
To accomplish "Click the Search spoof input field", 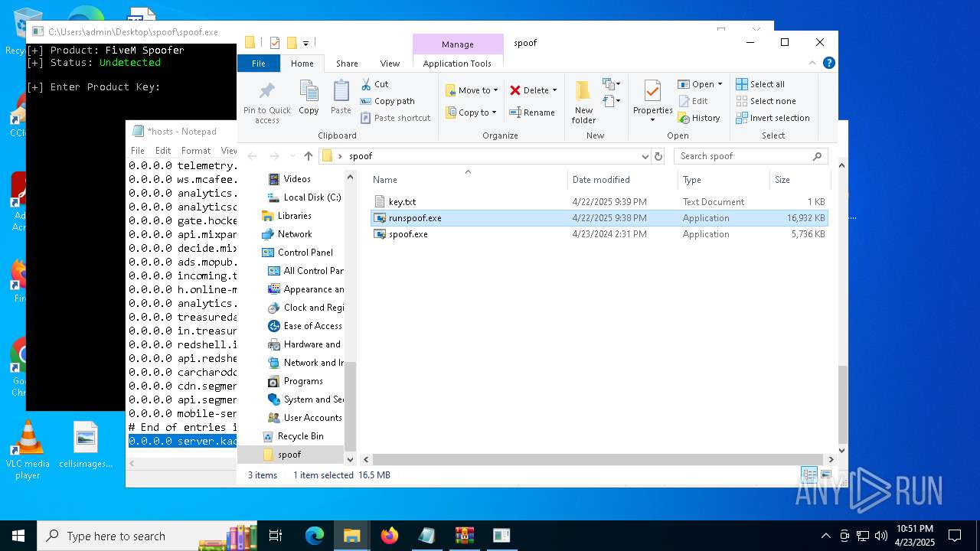I will [x=750, y=156].
